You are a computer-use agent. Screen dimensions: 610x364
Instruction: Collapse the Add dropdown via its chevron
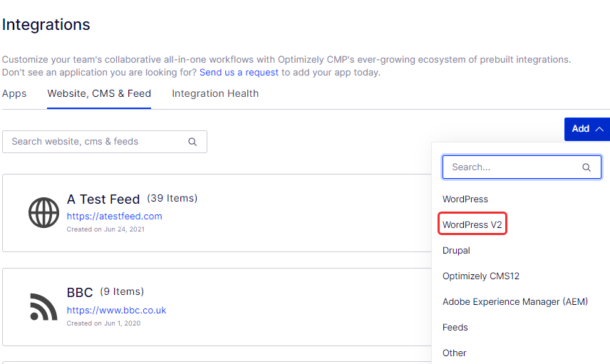click(599, 129)
